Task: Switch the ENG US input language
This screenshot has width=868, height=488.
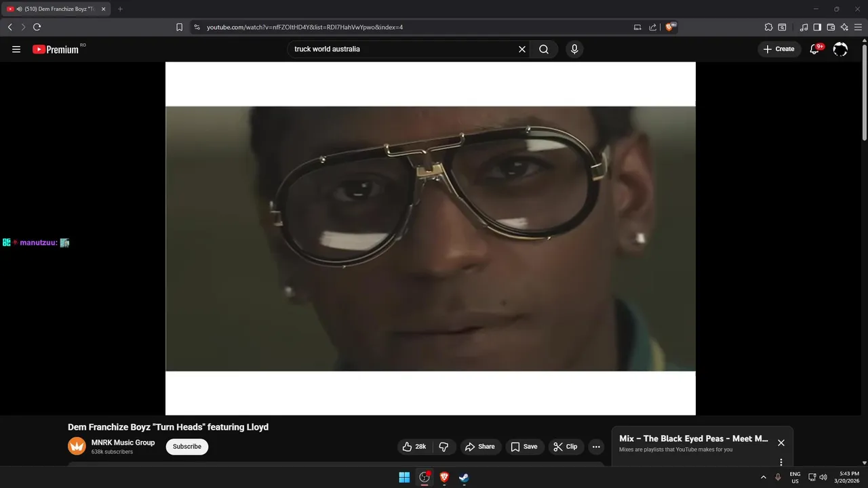Action: click(795, 477)
